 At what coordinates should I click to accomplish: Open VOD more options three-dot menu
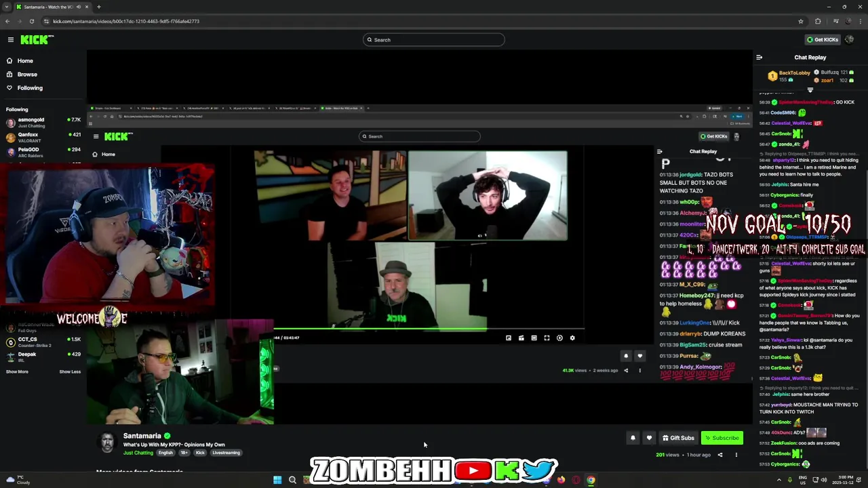click(736, 455)
